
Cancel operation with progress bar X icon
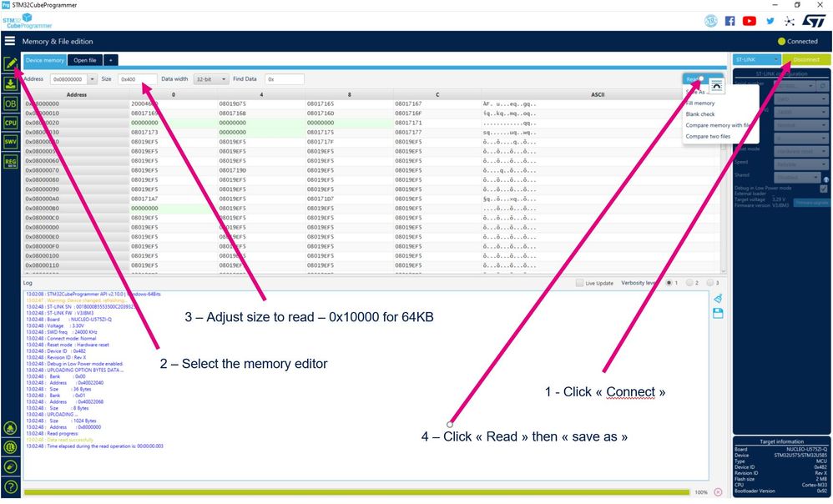pyautogui.click(x=718, y=491)
